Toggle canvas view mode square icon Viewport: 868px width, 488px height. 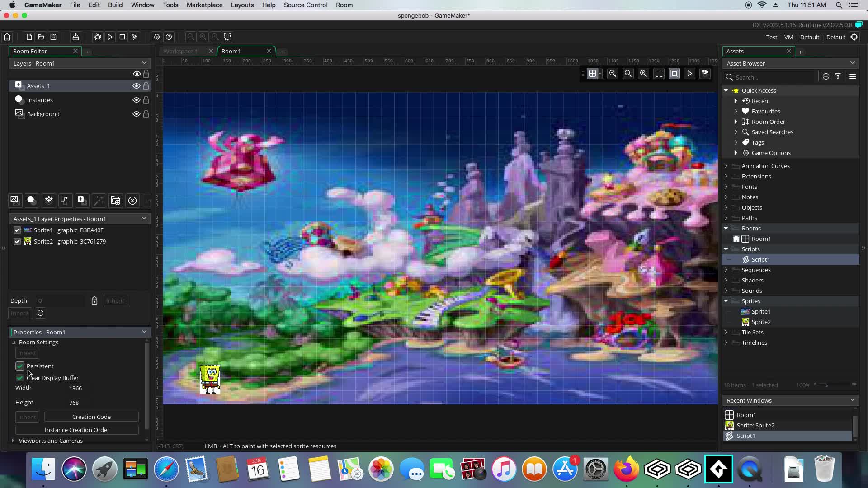pyautogui.click(x=674, y=73)
